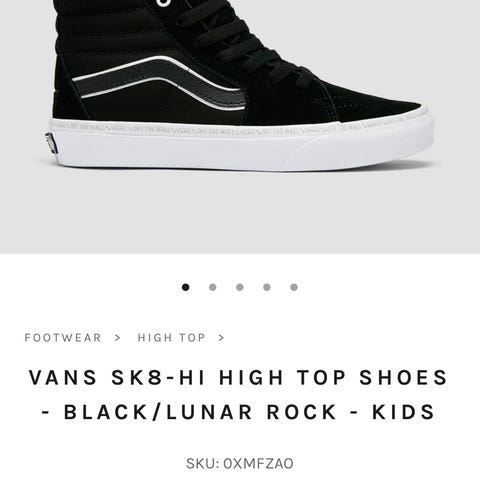Show the third product image via dot
The image size is (480, 480).
coord(240,287)
